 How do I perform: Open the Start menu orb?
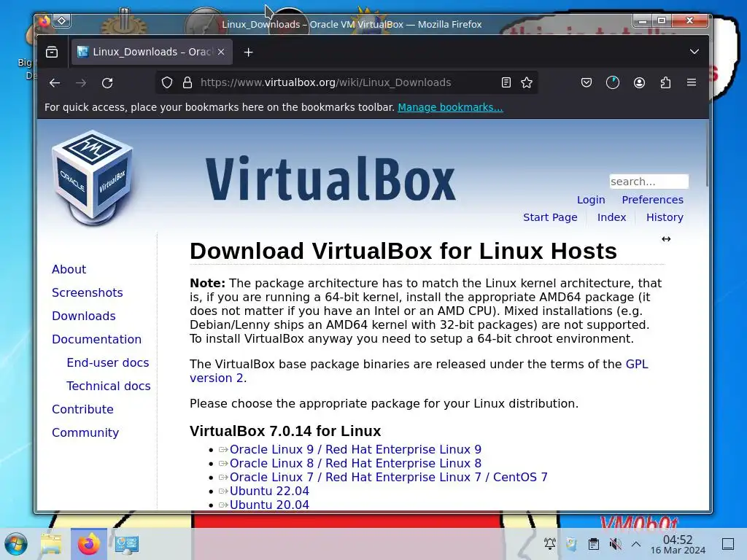click(x=16, y=544)
